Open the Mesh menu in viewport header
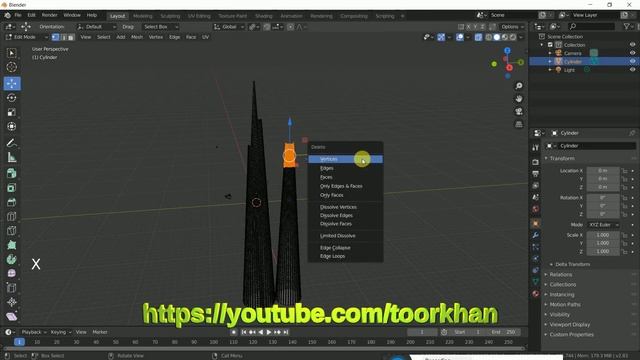Screen dimensions: 640x360 coord(137,37)
